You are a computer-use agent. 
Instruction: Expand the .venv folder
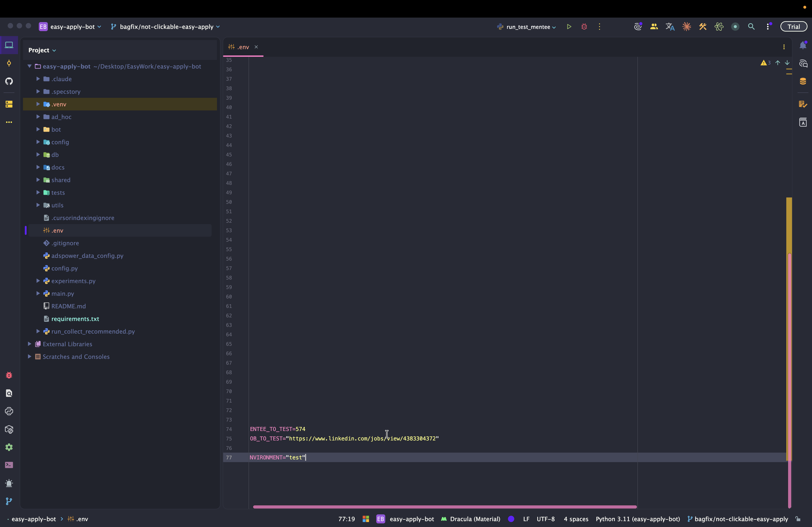point(38,104)
